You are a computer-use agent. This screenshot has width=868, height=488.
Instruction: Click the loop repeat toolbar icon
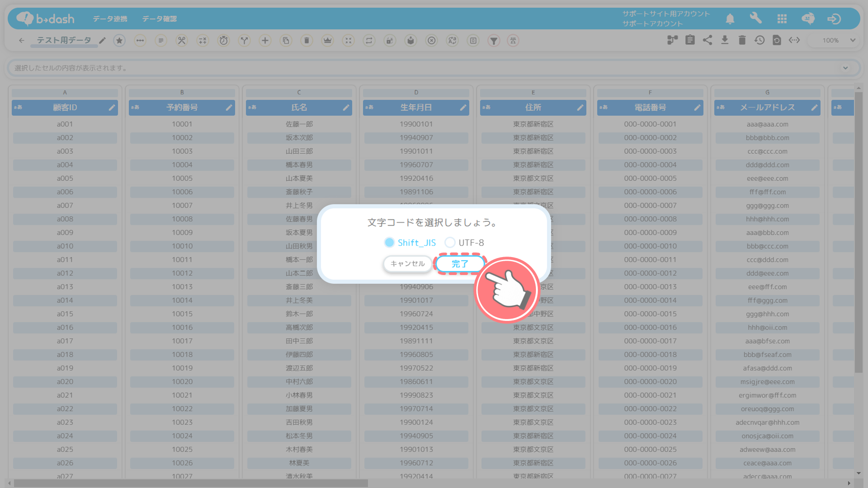pos(369,40)
